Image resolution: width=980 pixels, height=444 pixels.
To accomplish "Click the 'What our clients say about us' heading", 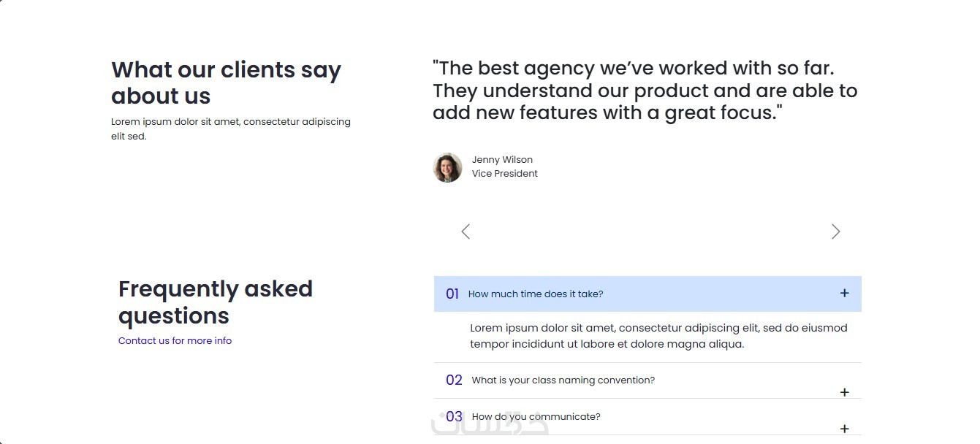I will point(226,83).
